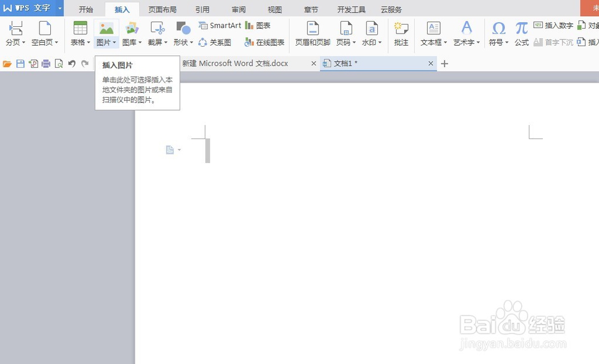
Task: Open the WPS 文字 application menu arrow
Action: pyautogui.click(x=59, y=8)
